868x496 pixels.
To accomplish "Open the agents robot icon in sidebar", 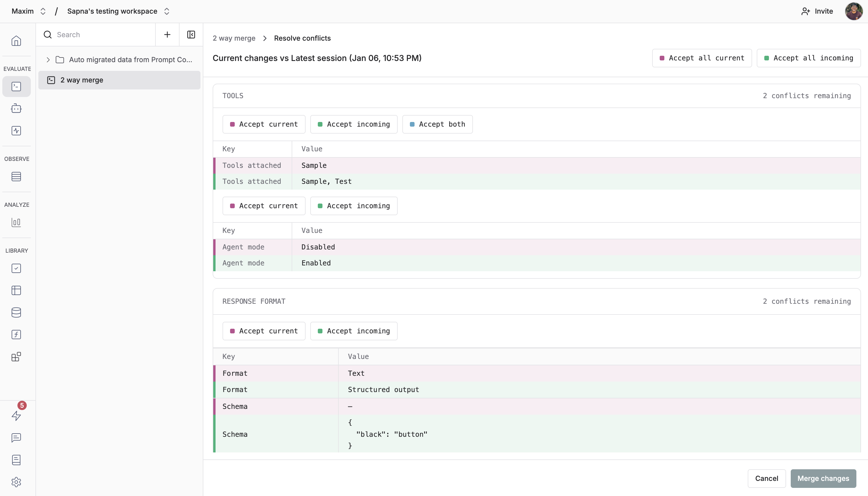I will coord(16,109).
